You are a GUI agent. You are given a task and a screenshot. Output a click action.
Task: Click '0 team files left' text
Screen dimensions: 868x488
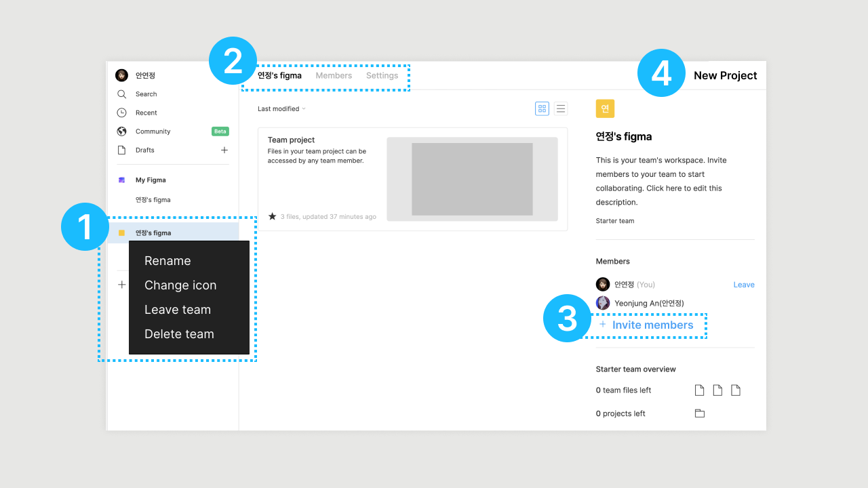point(624,390)
